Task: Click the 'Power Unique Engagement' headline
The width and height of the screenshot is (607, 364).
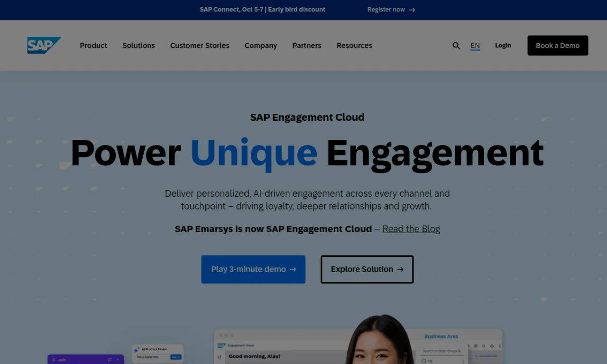Action: click(307, 154)
